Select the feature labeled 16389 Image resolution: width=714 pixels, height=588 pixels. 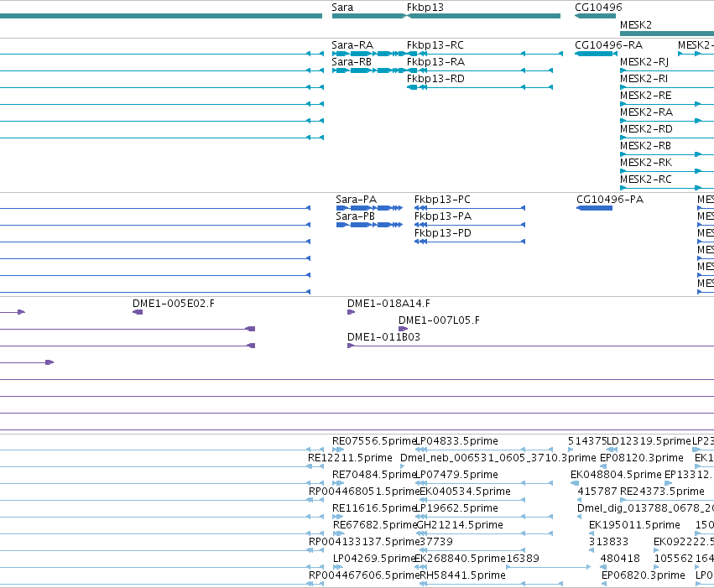[x=548, y=567]
